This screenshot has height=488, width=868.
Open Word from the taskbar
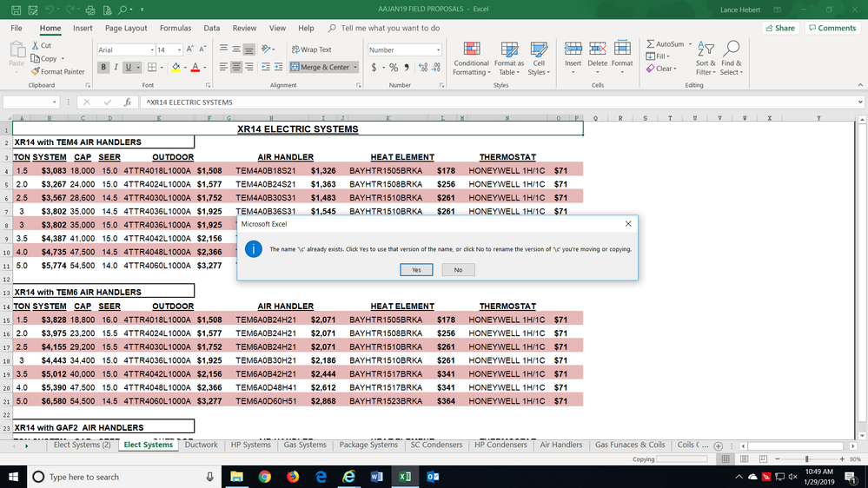pos(376,477)
